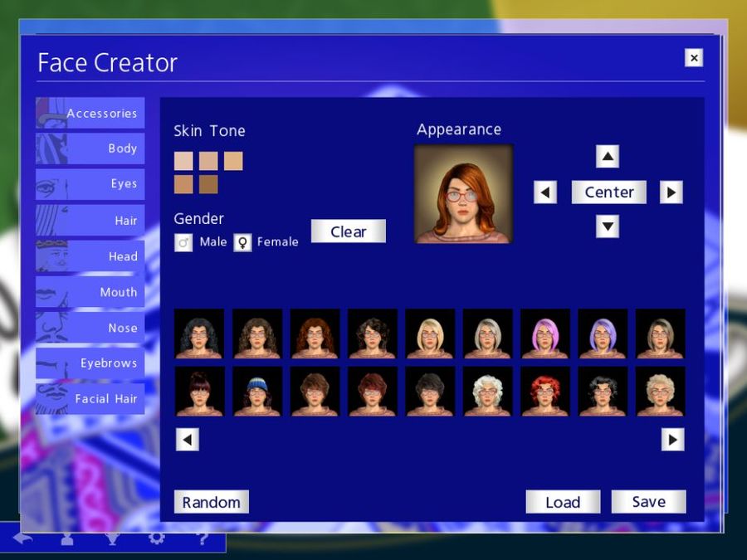The image size is (747, 560).
Task: Open the Body category
Action: [x=90, y=149]
